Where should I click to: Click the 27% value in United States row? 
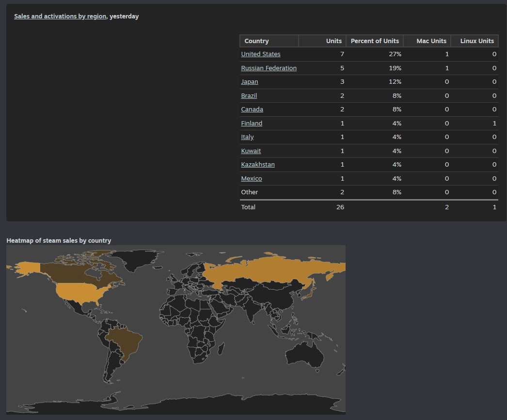point(395,54)
